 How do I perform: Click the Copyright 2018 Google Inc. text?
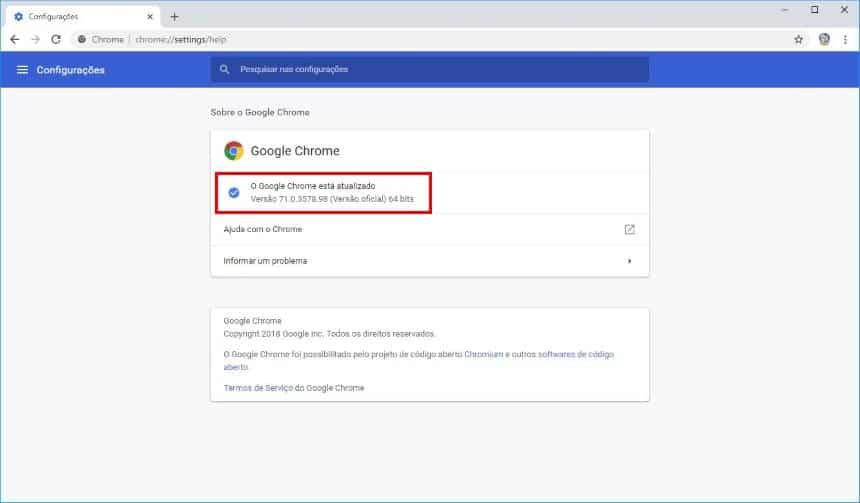pos(329,334)
